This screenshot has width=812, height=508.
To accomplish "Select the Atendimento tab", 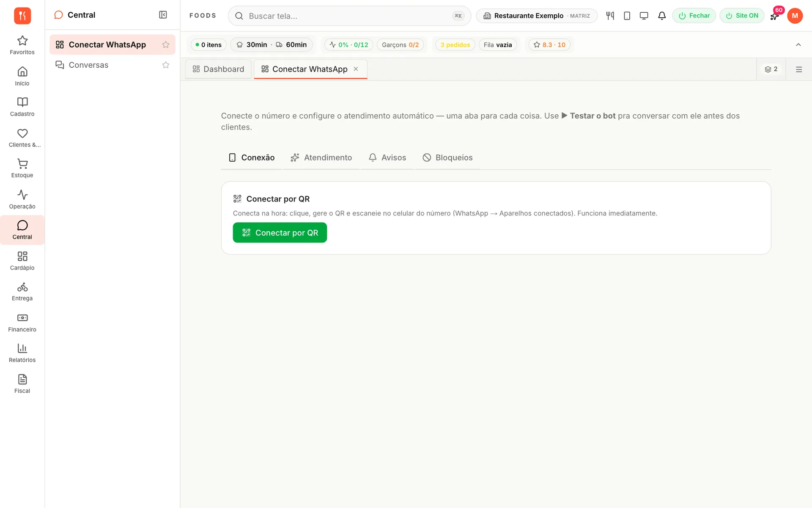I will point(321,157).
